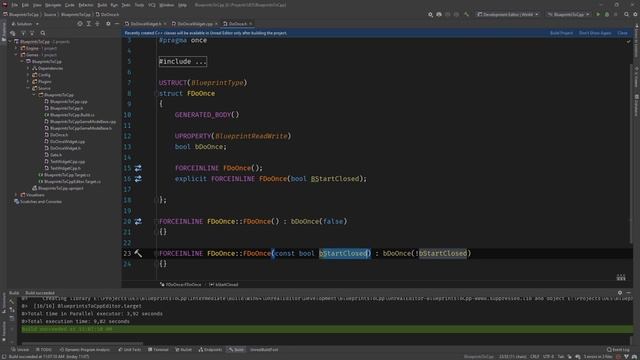Click the first icon in Solution explorer secondary toolbar
Image resolution: width=640 pixels, height=360 pixels.
13,33
